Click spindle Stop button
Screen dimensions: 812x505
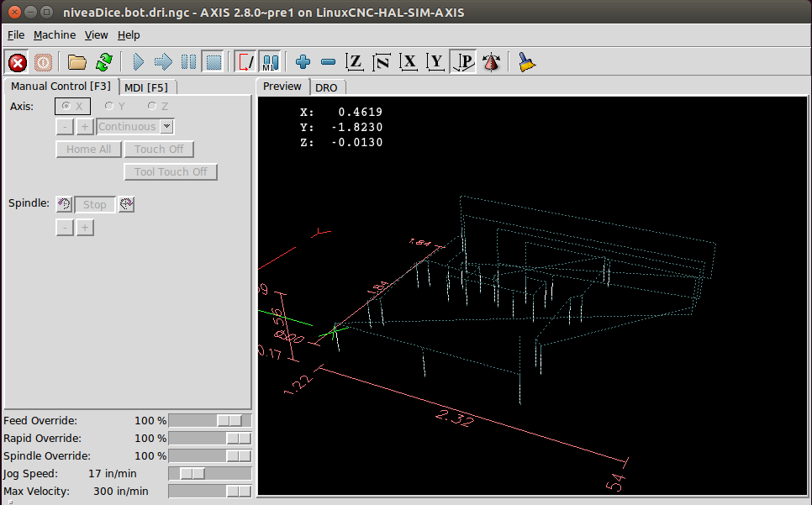point(95,205)
